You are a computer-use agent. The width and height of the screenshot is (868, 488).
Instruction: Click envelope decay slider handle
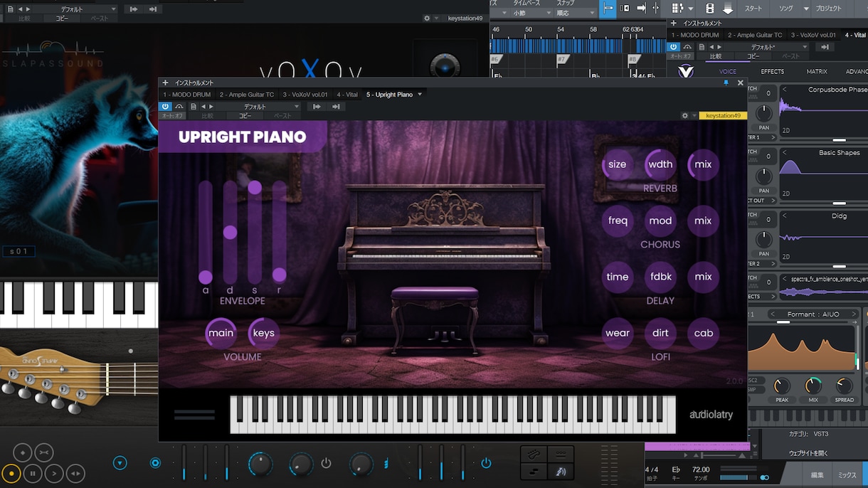(x=230, y=233)
